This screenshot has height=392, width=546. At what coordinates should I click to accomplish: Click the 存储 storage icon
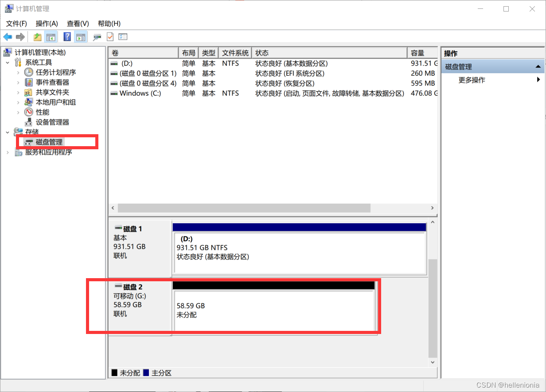point(18,132)
